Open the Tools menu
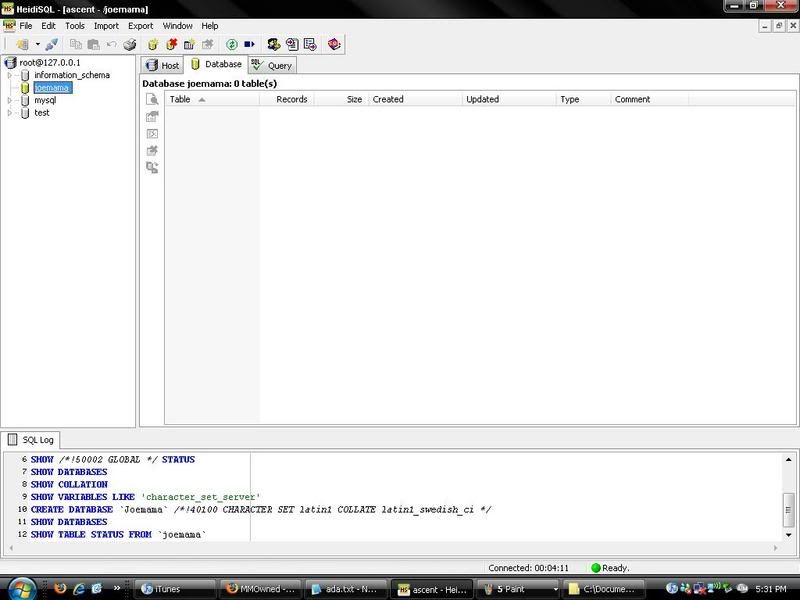Viewport: 800px width, 600px height. 75,26
